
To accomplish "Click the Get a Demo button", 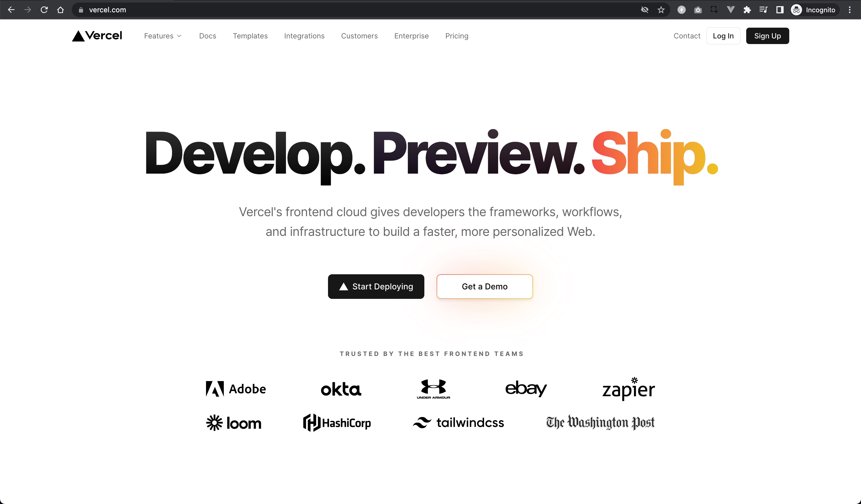I will point(484,286).
